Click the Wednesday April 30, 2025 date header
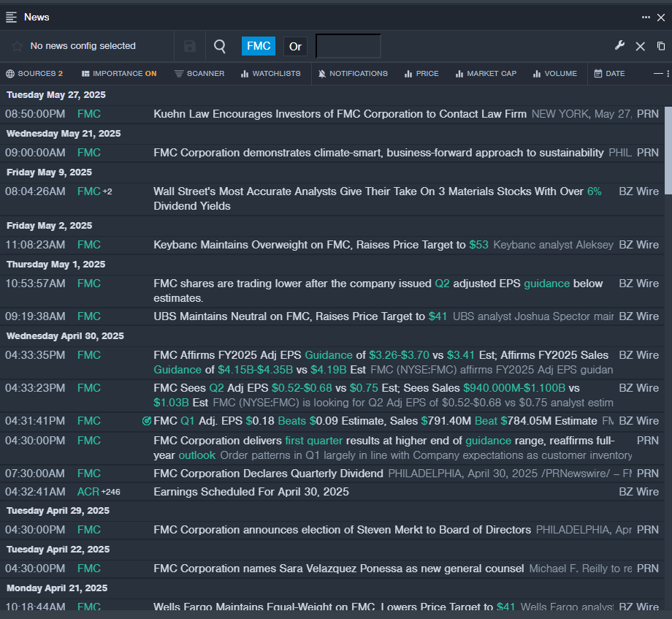Screen dimensions: 672x619 [x=65, y=336]
